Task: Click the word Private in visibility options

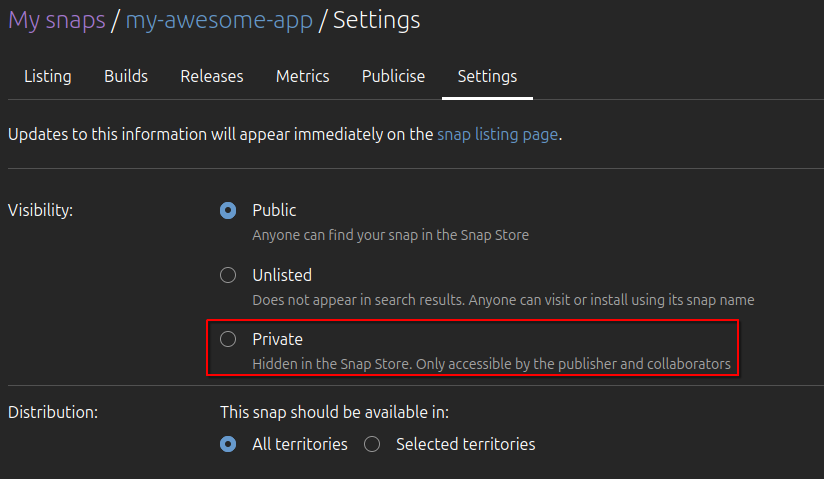Action: coord(277,339)
